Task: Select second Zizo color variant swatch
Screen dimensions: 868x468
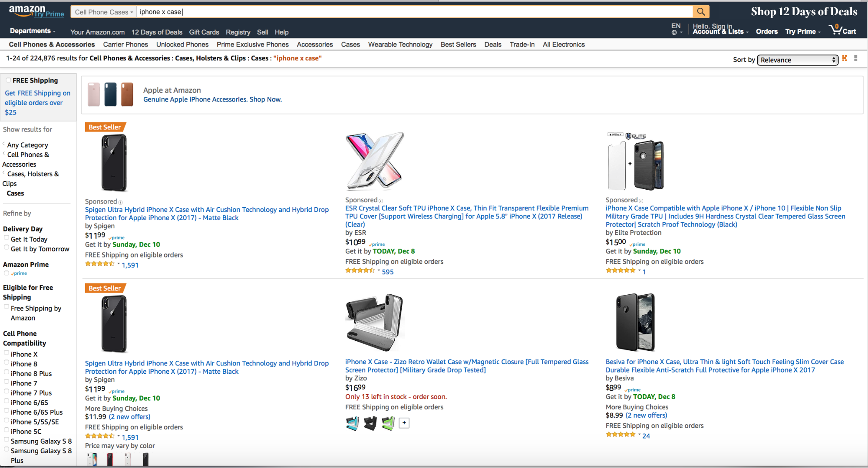Action: click(370, 423)
